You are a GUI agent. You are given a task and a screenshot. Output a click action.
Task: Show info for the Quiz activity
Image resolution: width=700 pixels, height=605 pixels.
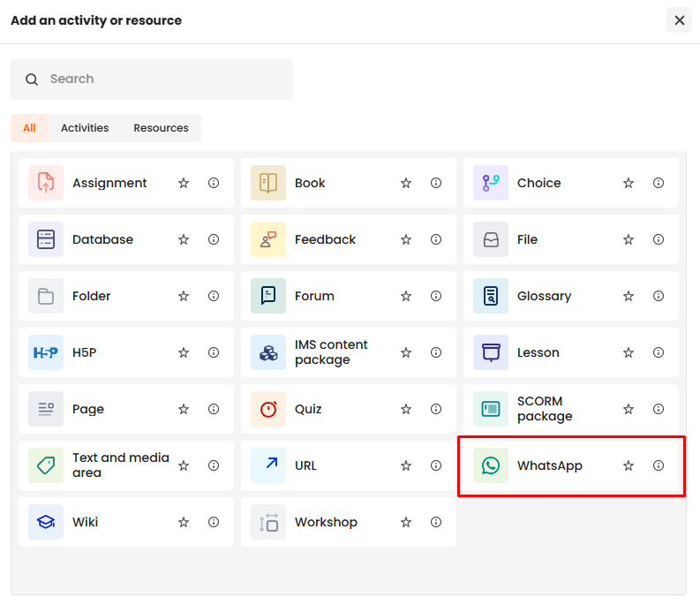(436, 409)
